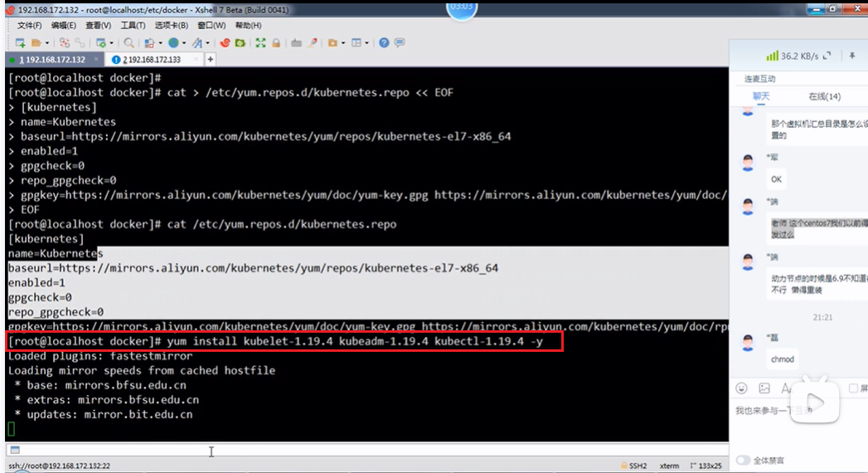Click the green Xagent toolbar icon
The width and height of the screenshot is (868, 473).
coord(240,42)
